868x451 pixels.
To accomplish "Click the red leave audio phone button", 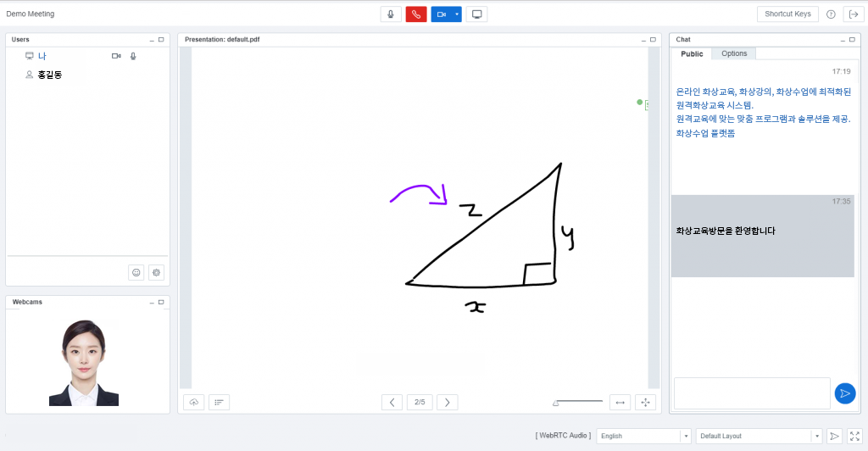I will pyautogui.click(x=416, y=14).
